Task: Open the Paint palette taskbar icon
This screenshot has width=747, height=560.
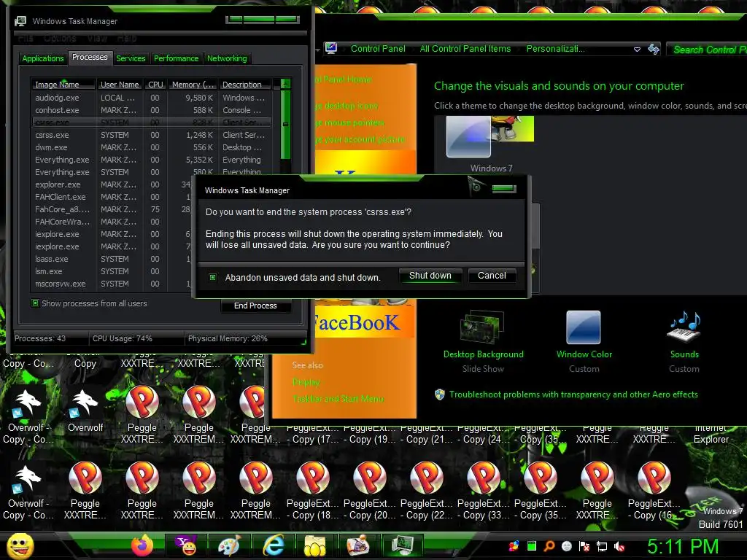Action: [230, 545]
